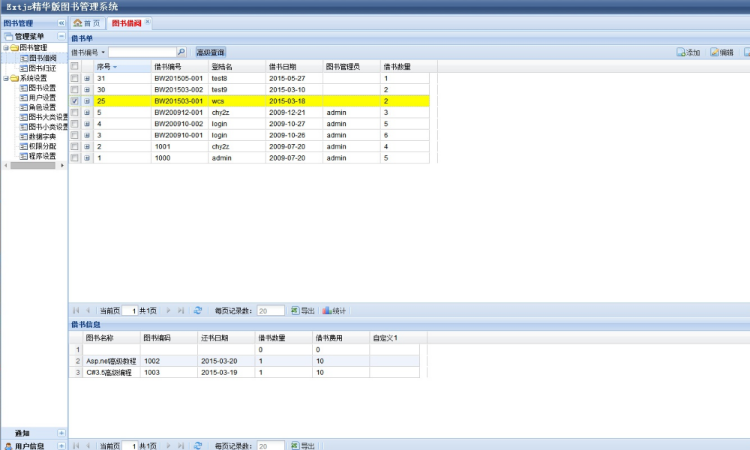Open 图书归还 in the navigation tree
750x450 pixels.
42,68
